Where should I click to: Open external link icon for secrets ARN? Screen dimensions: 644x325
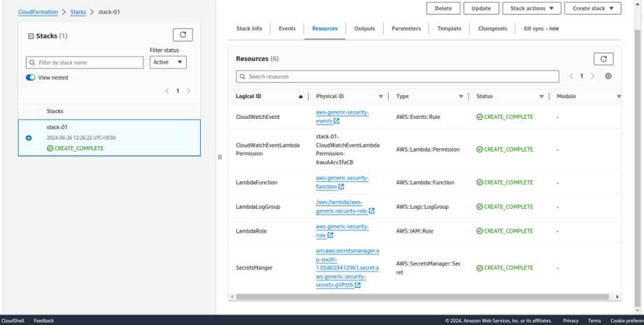(358, 285)
